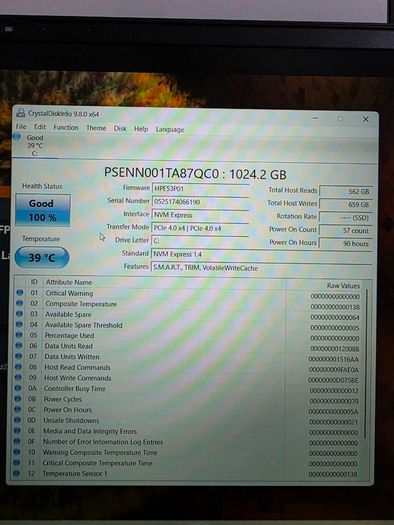This screenshot has width=394, height=525.
Task: Click status icon of Error Information Log Entries row
Action: point(17,441)
